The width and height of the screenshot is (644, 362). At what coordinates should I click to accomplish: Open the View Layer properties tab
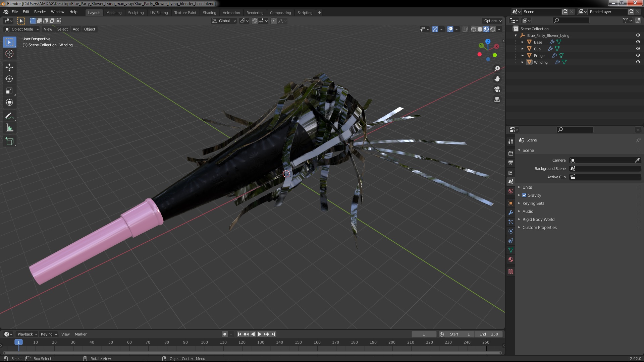[511, 172]
